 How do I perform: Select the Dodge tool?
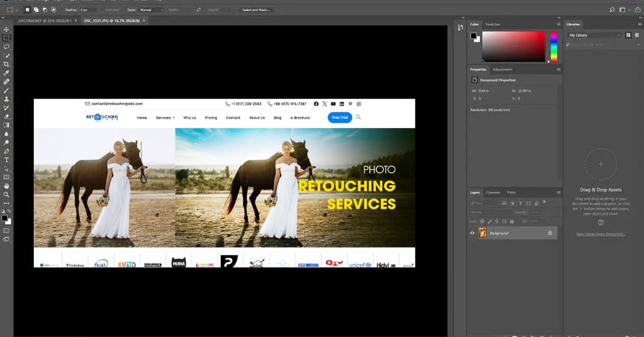coord(6,142)
